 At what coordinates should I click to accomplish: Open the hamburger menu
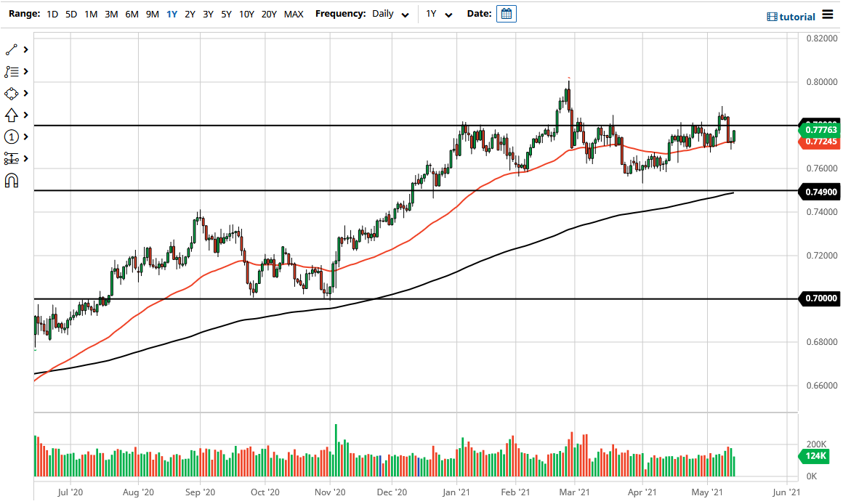click(828, 15)
